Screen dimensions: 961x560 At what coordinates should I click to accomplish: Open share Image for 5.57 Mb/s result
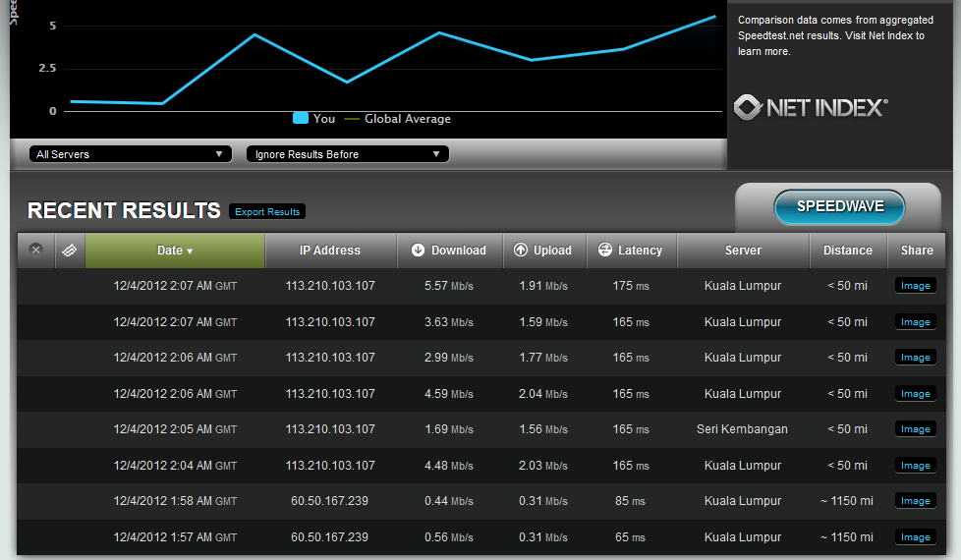[x=915, y=286]
